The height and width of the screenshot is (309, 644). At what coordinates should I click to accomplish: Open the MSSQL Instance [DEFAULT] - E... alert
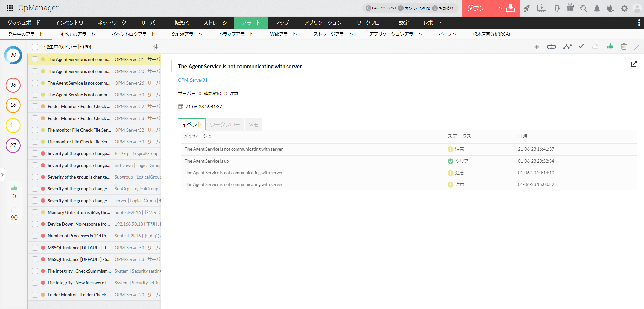coord(95,248)
